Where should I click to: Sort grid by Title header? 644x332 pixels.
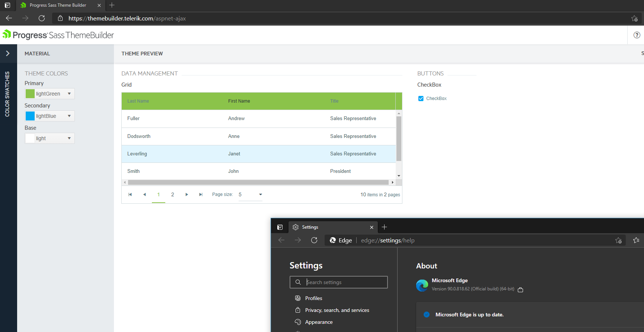[x=334, y=101]
